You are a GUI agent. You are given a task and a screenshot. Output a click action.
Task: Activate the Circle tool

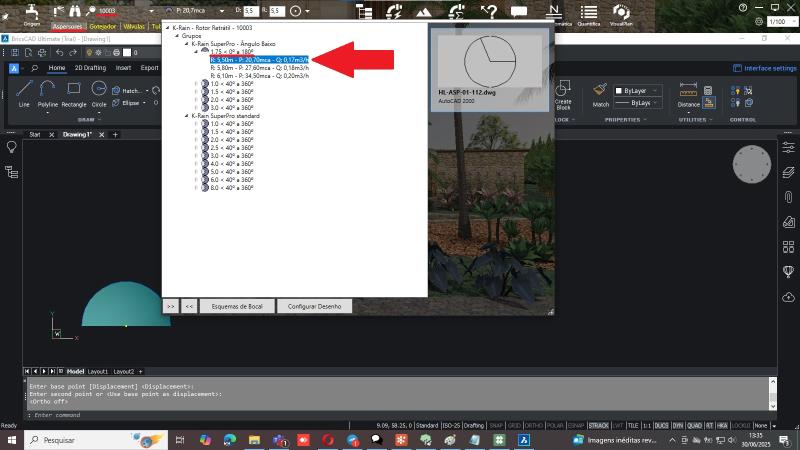(99, 92)
